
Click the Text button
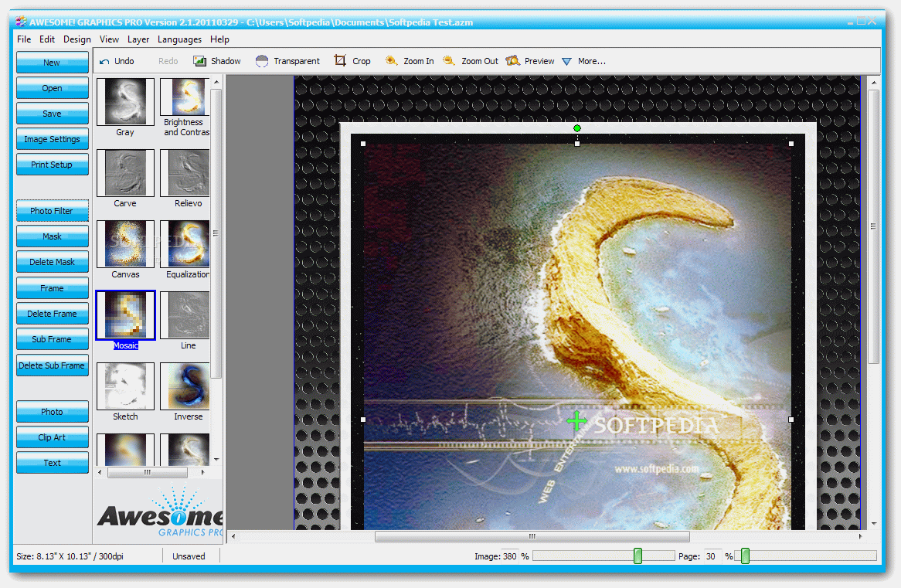[53, 462]
